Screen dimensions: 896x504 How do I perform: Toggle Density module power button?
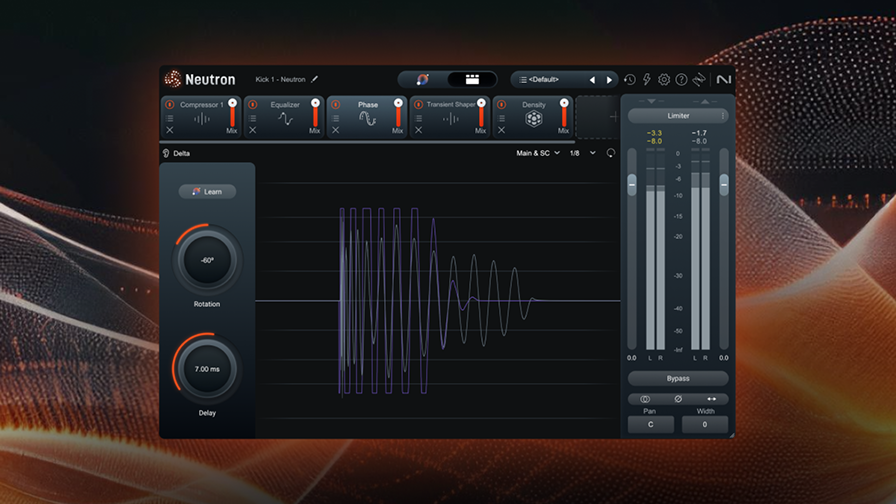(501, 105)
